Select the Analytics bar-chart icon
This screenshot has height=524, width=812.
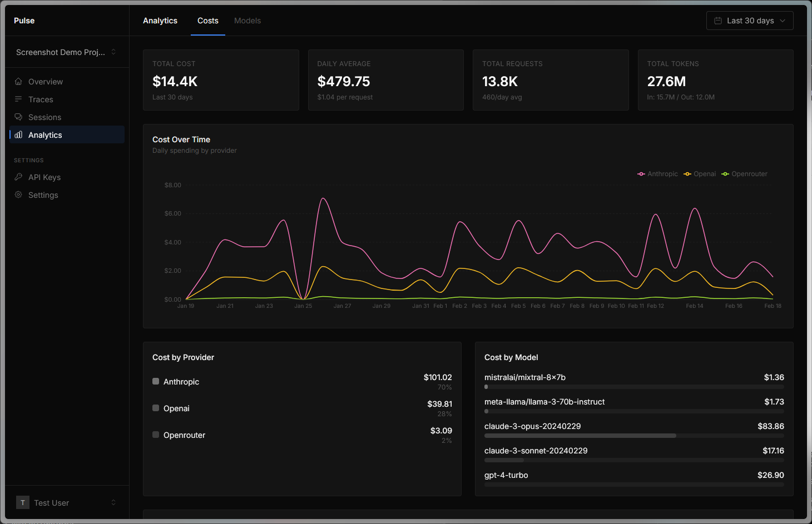[18, 134]
